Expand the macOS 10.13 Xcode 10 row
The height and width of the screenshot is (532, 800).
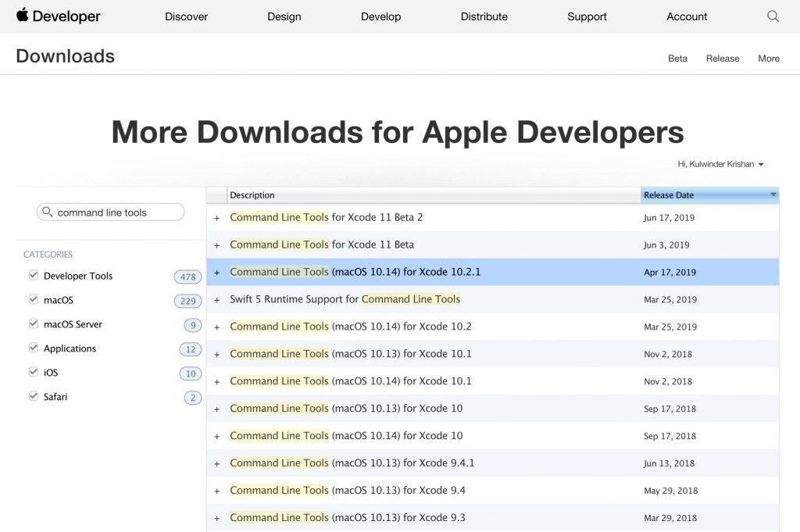pos(217,409)
